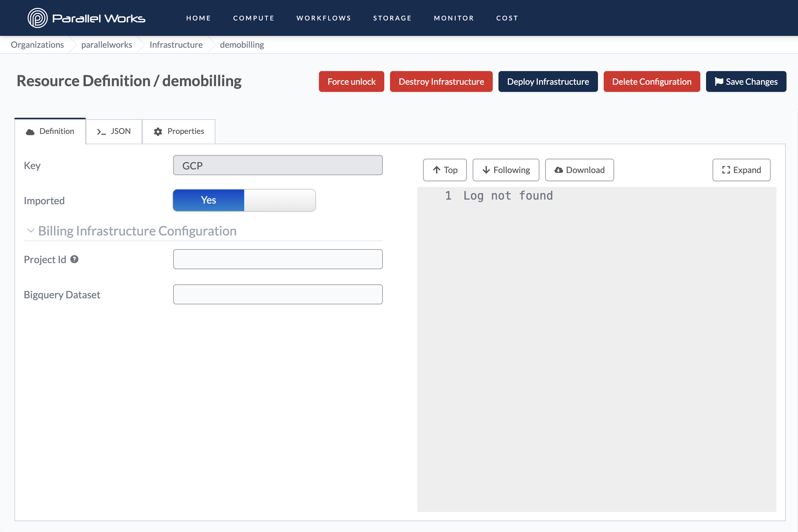
Task: Click the Force unlock button
Action: pyautogui.click(x=352, y=81)
